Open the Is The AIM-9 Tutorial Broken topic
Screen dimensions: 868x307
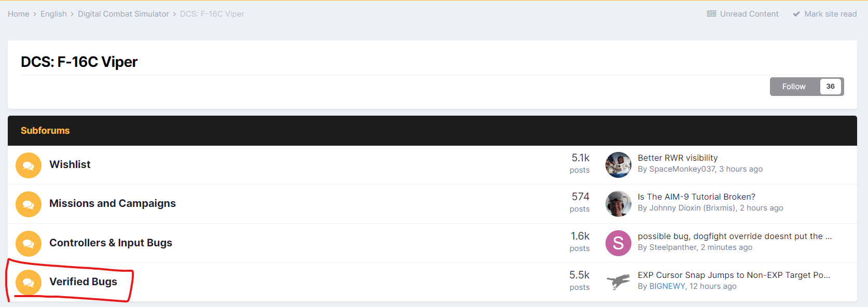[696, 197]
